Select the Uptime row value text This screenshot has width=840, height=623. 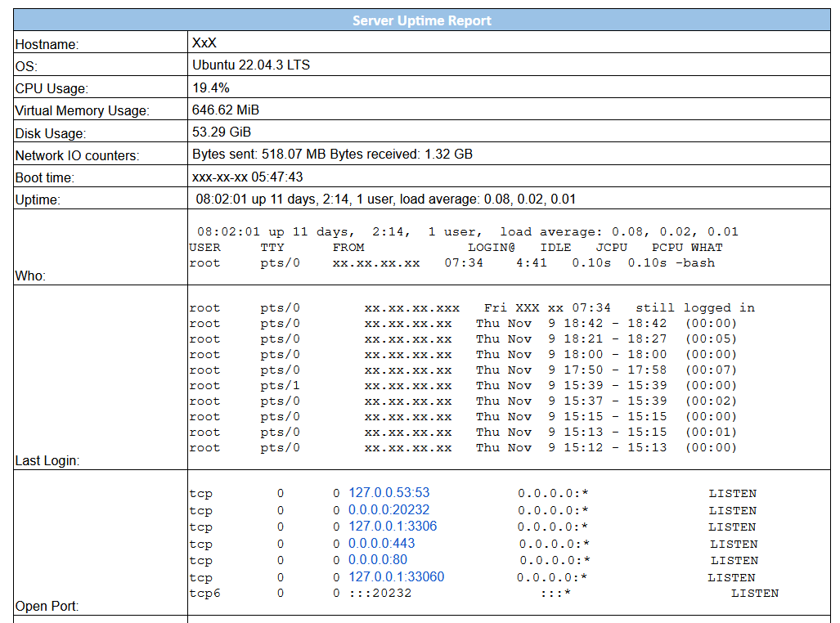[386, 199]
